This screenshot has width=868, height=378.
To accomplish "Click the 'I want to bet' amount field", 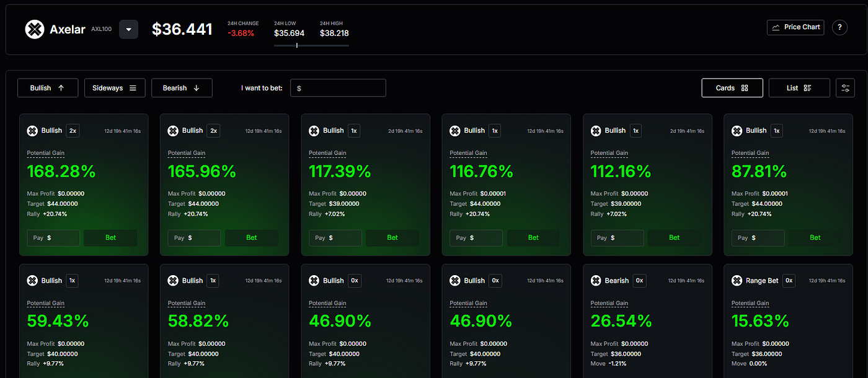I will 338,88.
